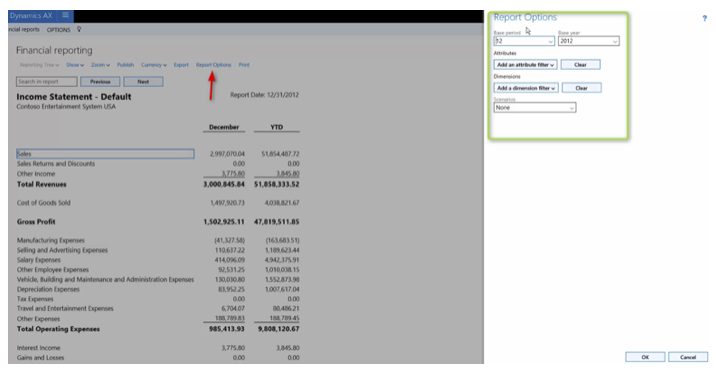Open Add a dimension filter dropdown
The width and height of the screenshot is (716, 379).
click(526, 88)
